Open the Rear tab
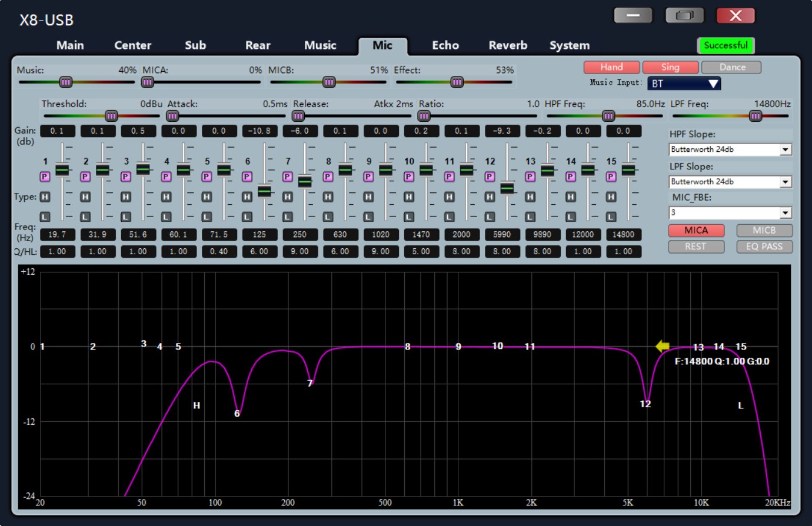 258,45
